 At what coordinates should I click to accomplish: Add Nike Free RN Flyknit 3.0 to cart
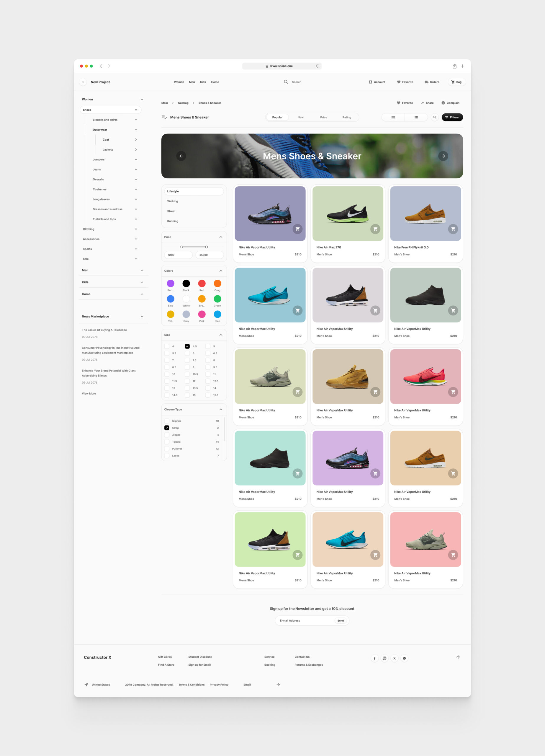pyautogui.click(x=453, y=229)
